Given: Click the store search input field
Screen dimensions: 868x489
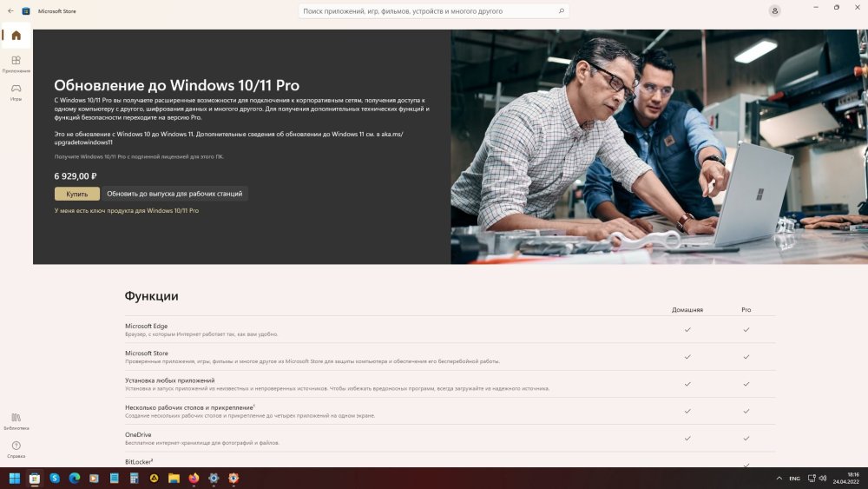Looking at the screenshot, I should coord(425,11).
